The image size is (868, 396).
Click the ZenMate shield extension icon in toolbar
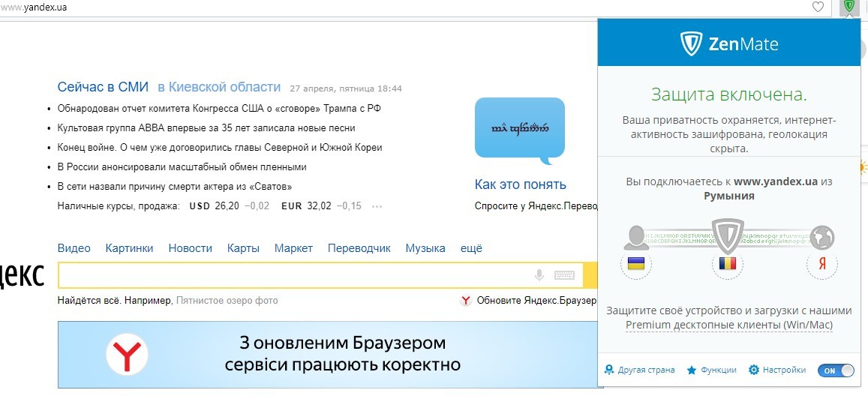[x=848, y=7]
